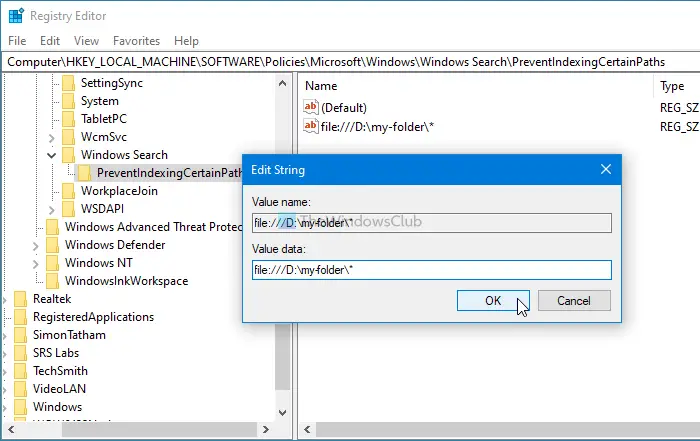Expand the Windows NT key
The width and height of the screenshot is (700, 441).
(35, 264)
